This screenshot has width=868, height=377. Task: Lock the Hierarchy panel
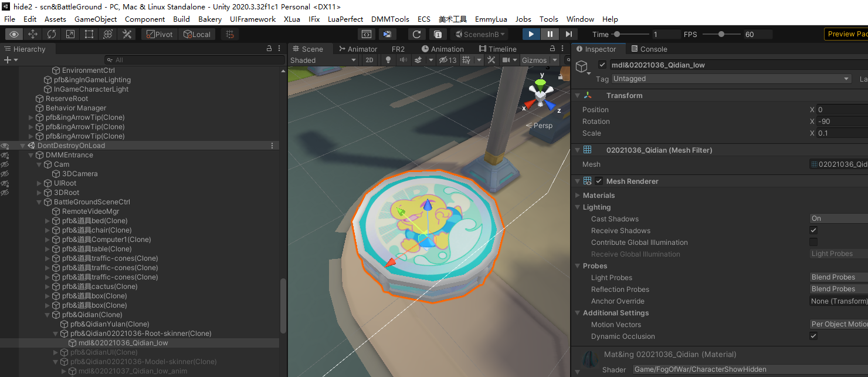point(269,49)
